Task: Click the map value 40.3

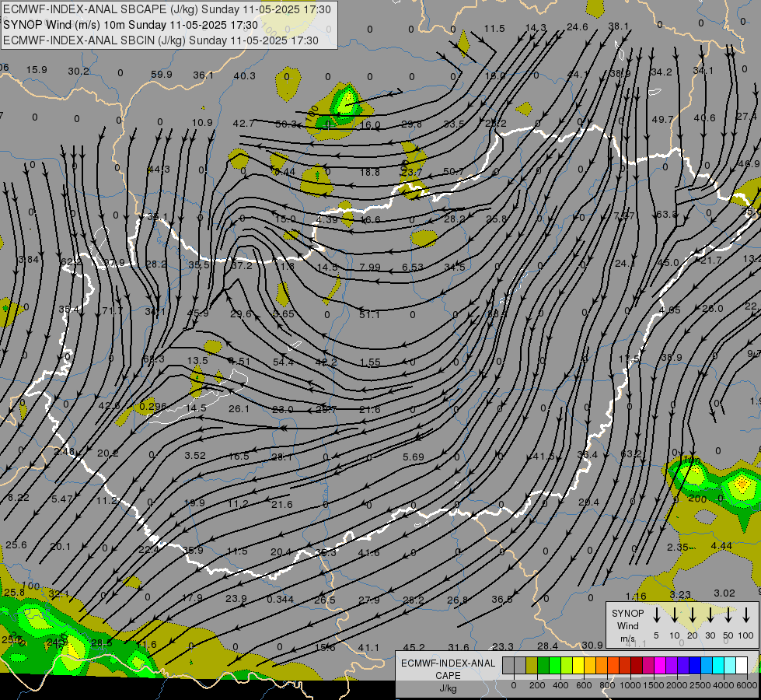Action: pos(245,75)
